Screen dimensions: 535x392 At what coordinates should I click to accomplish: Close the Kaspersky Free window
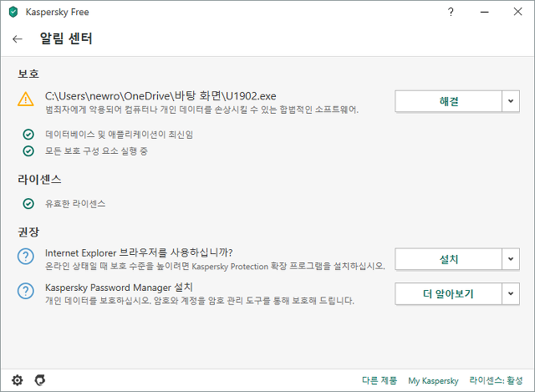[x=517, y=12]
